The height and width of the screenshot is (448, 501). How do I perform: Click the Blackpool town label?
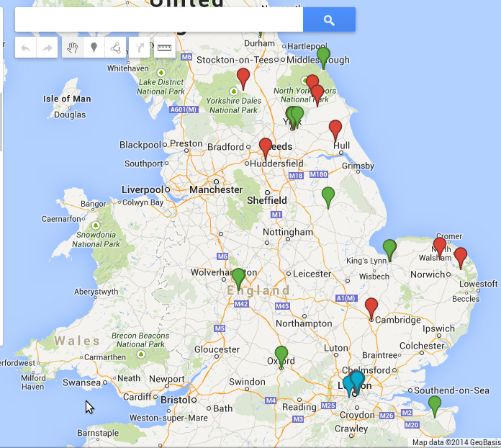click(x=140, y=145)
